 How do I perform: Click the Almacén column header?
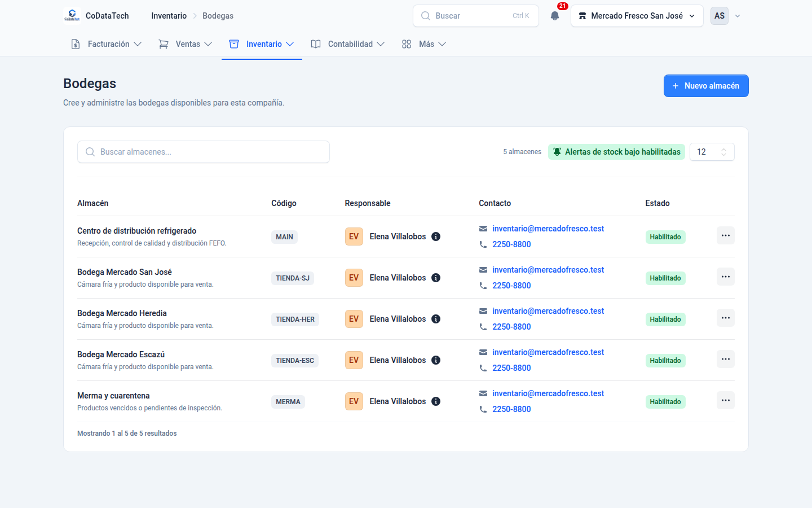[x=93, y=203]
